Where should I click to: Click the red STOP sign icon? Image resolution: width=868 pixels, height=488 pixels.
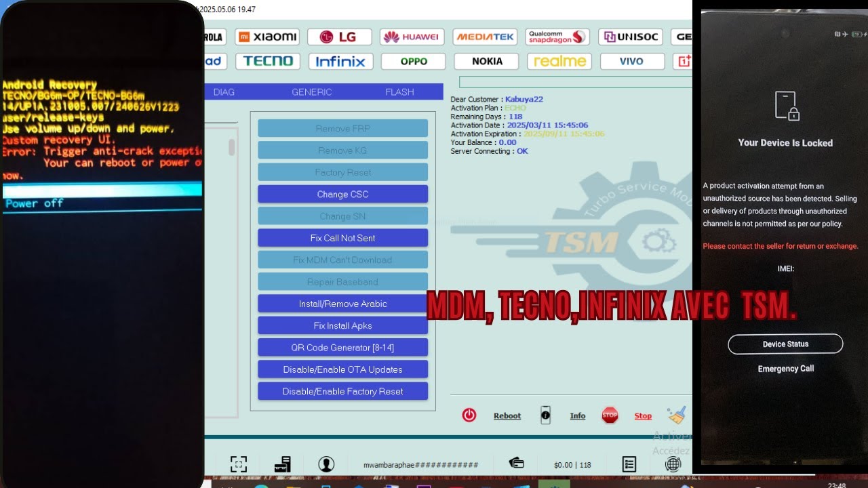(x=610, y=415)
